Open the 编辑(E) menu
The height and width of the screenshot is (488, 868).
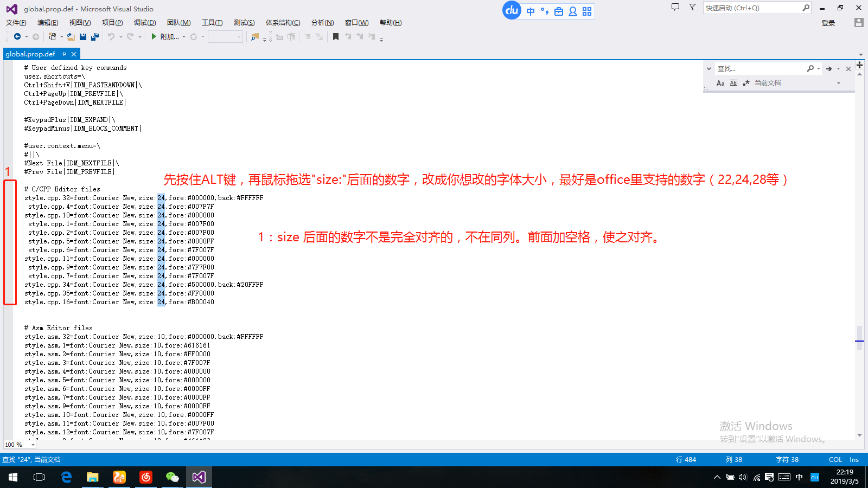click(48, 23)
